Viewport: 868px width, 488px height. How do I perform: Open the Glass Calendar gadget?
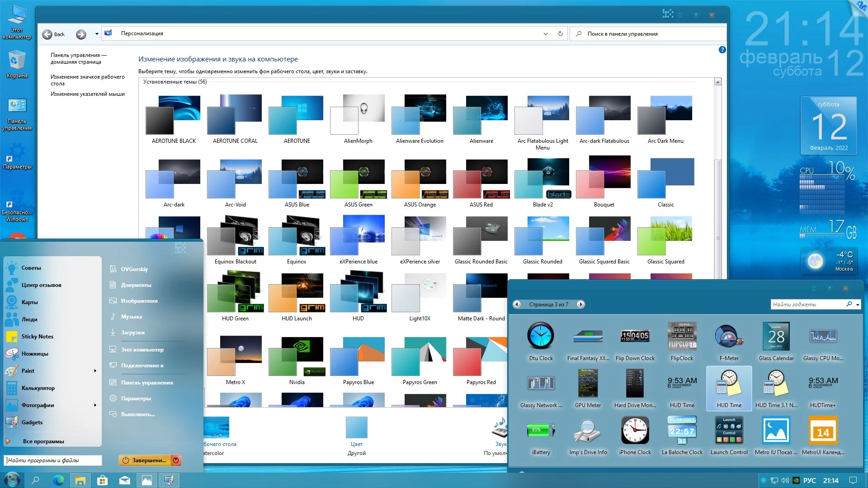[776, 337]
